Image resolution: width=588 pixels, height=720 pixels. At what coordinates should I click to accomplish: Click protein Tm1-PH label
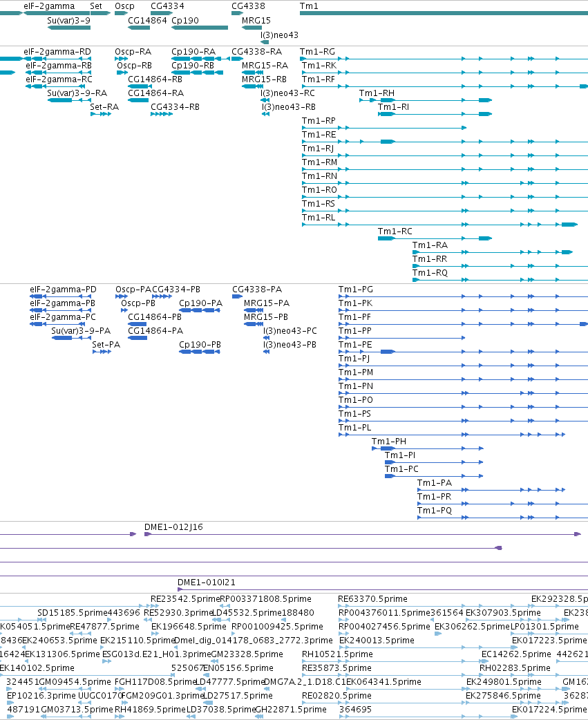pos(389,442)
